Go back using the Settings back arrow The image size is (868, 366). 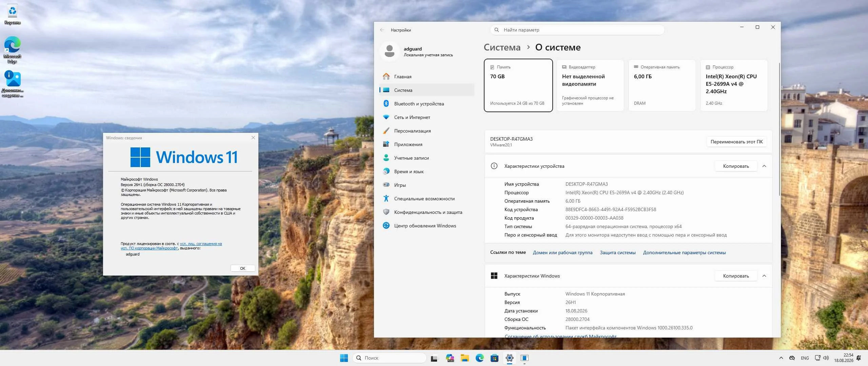pos(382,30)
